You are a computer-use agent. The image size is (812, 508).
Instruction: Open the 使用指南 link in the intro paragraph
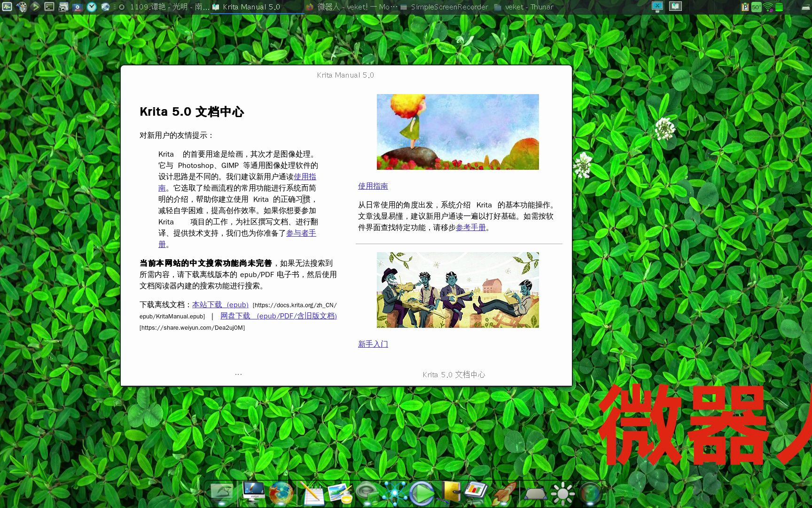click(x=305, y=176)
